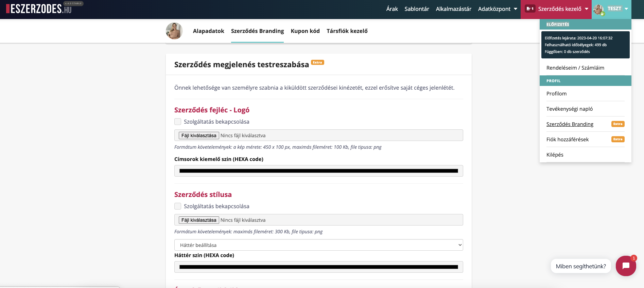Click the Extra badge beside the page heading
This screenshot has height=288, width=644.
(317, 62)
